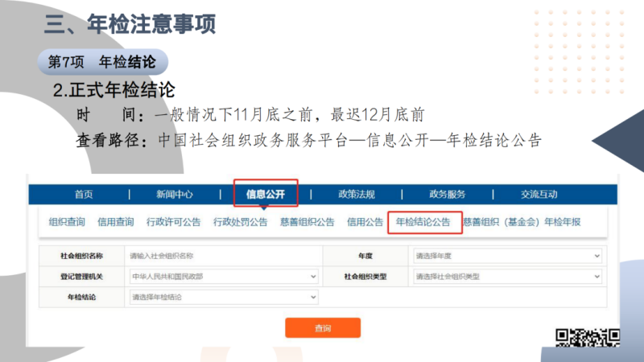The width and height of the screenshot is (644, 362).
Task: Open 慈善组织(基金会)年检年报 link
Action: point(522,222)
